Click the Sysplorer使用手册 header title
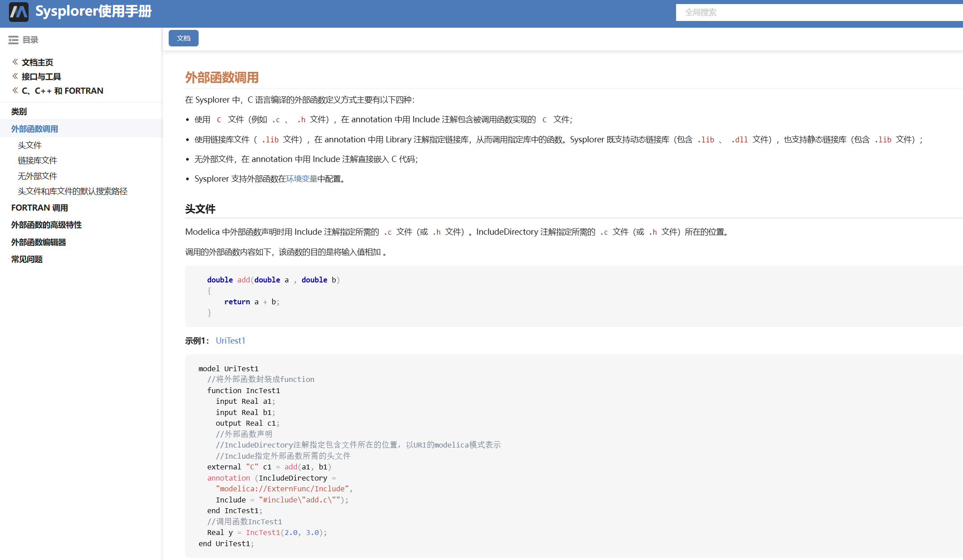Image resolution: width=963 pixels, height=560 pixels. [x=94, y=12]
